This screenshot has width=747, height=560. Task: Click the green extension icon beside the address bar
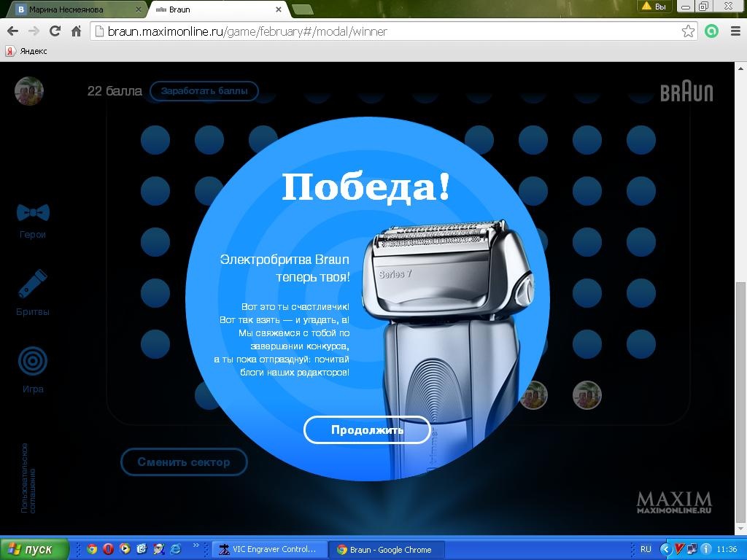tap(711, 31)
